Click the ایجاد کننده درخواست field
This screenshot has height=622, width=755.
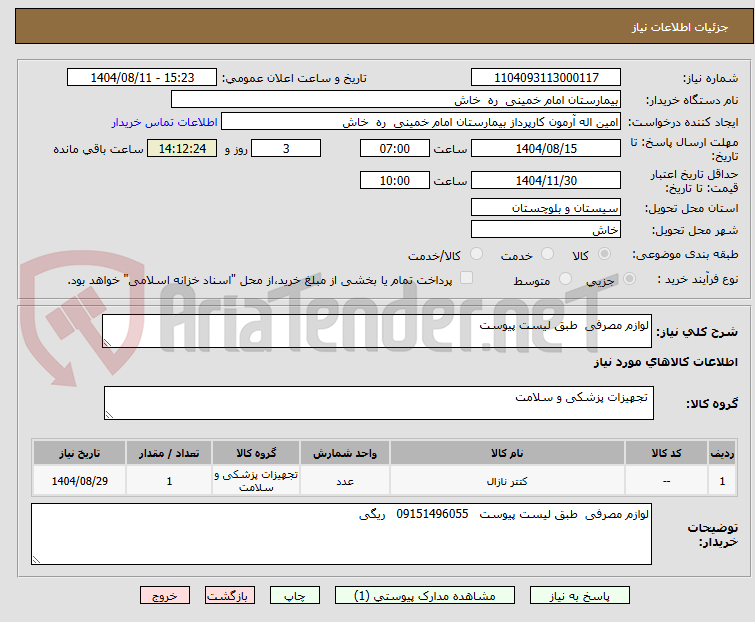coord(421,122)
